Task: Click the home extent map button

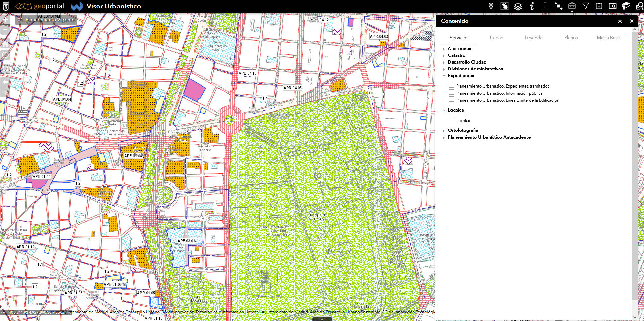Action: tap(5, 43)
